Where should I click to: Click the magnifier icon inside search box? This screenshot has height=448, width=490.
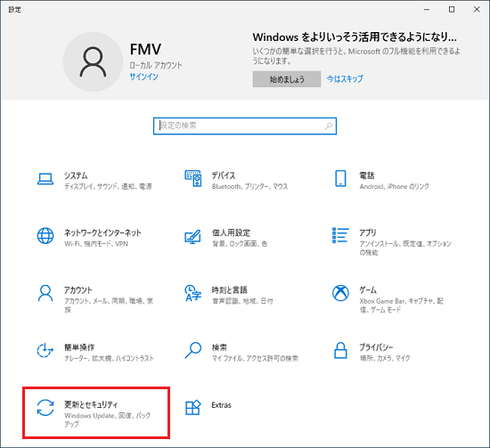(329, 126)
